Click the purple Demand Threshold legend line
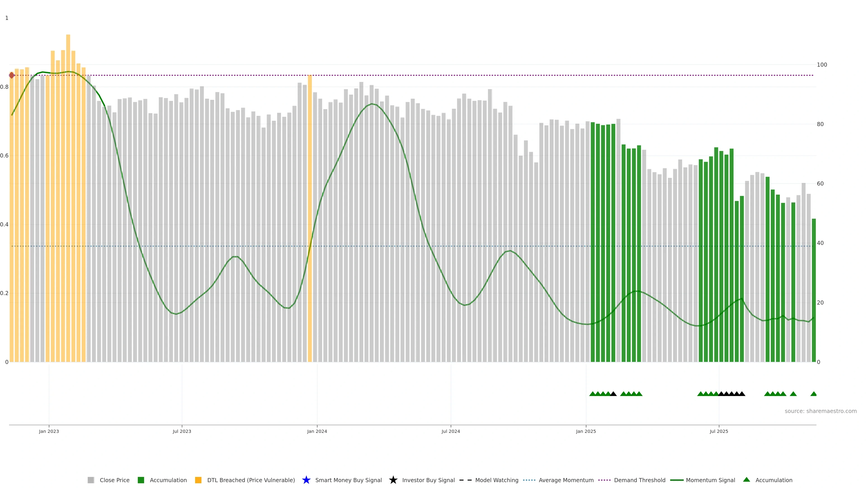Screen dimensions: 868x488 [604, 480]
